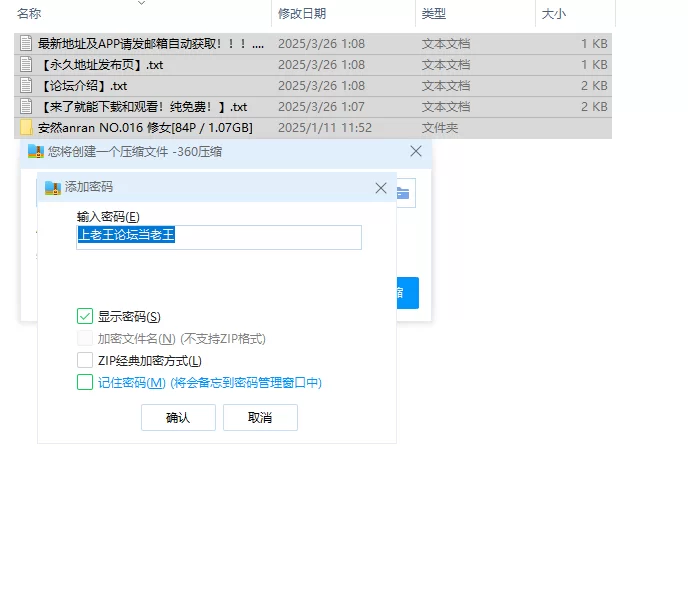Sort files by the 修改日期 column header
688x613 pixels.
(x=302, y=14)
